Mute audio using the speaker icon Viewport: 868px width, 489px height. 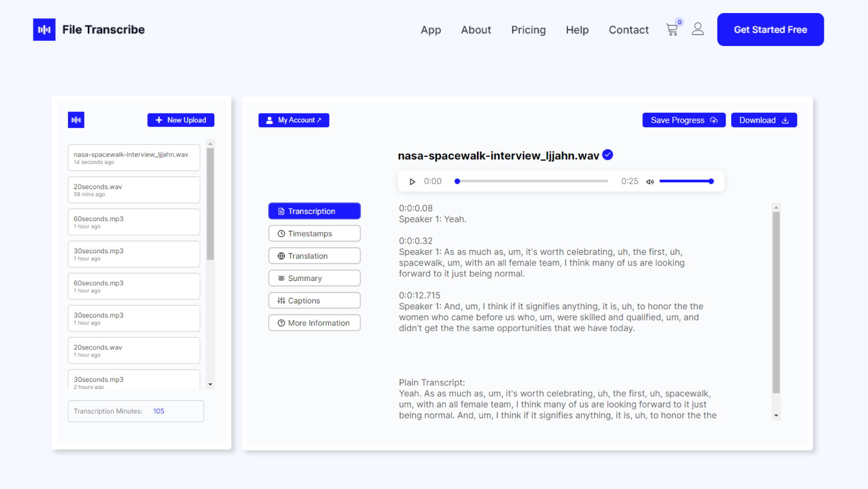click(x=650, y=182)
